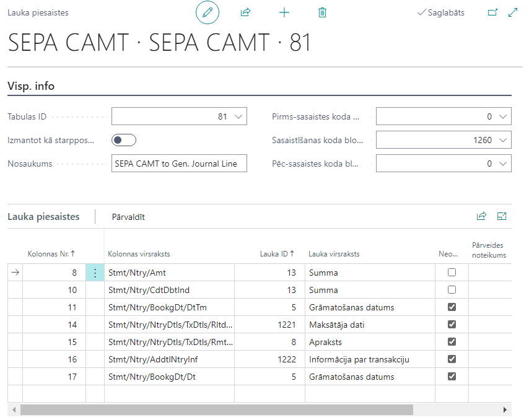The image size is (529, 420).
Task: Click the trash delete icon
Action: [x=322, y=12]
